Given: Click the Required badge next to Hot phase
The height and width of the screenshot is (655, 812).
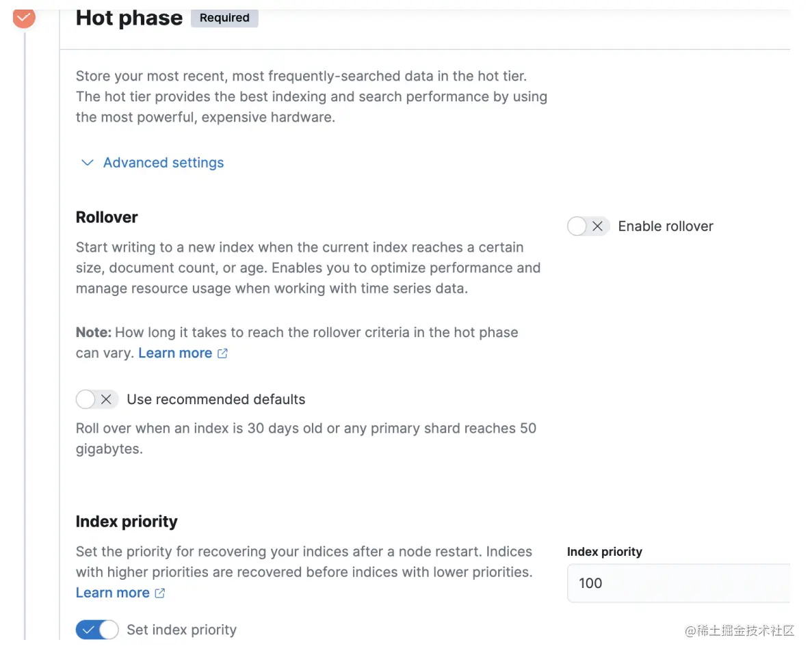Looking at the screenshot, I should coord(224,18).
